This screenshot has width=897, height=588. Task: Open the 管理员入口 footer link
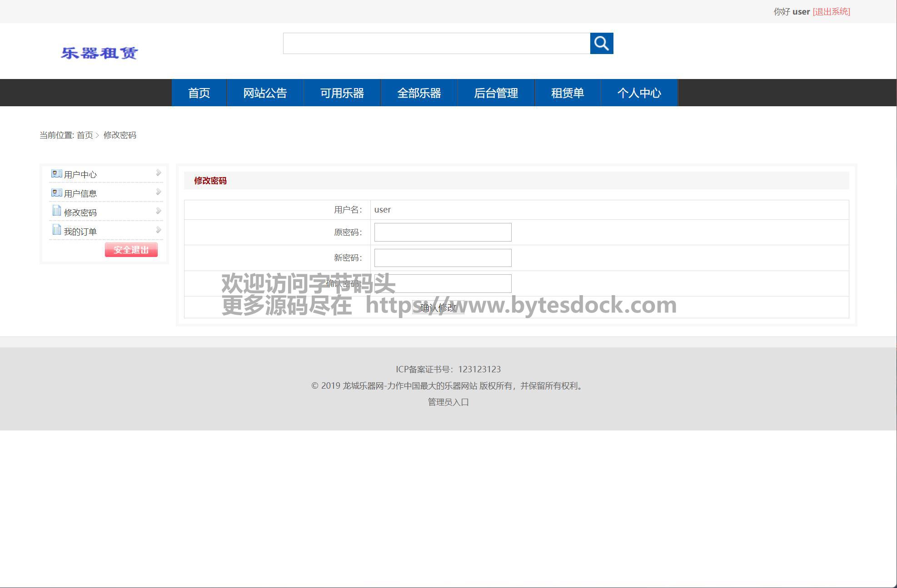click(448, 402)
